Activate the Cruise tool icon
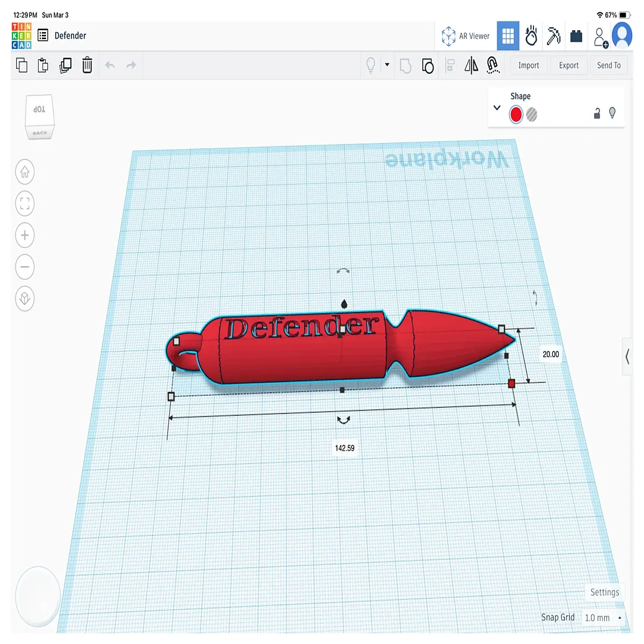This screenshot has height=644, width=644. [x=493, y=65]
